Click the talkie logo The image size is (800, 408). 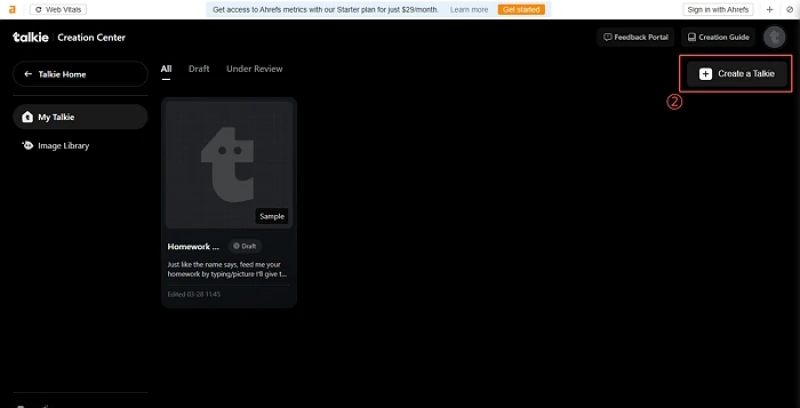coord(30,37)
